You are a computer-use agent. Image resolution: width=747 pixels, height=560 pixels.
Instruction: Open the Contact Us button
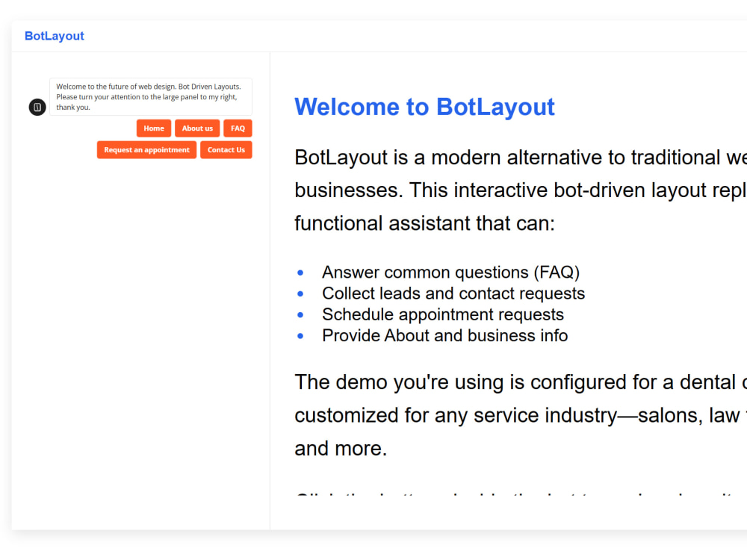pyautogui.click(x=226, y=150)
